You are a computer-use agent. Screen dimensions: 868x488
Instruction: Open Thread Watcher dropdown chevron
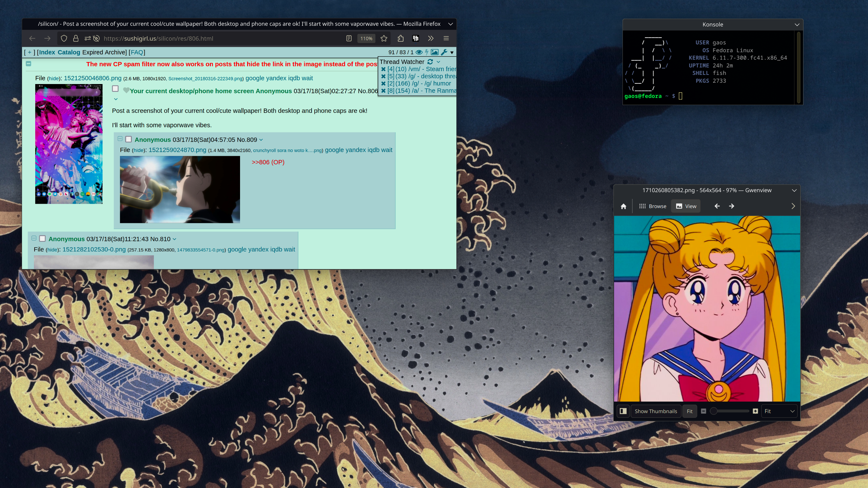coord(438,62)
